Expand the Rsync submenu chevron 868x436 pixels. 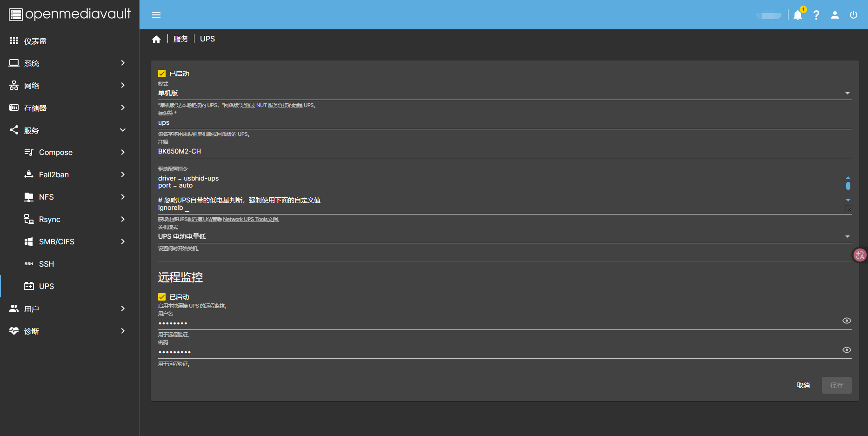(123, 219)
